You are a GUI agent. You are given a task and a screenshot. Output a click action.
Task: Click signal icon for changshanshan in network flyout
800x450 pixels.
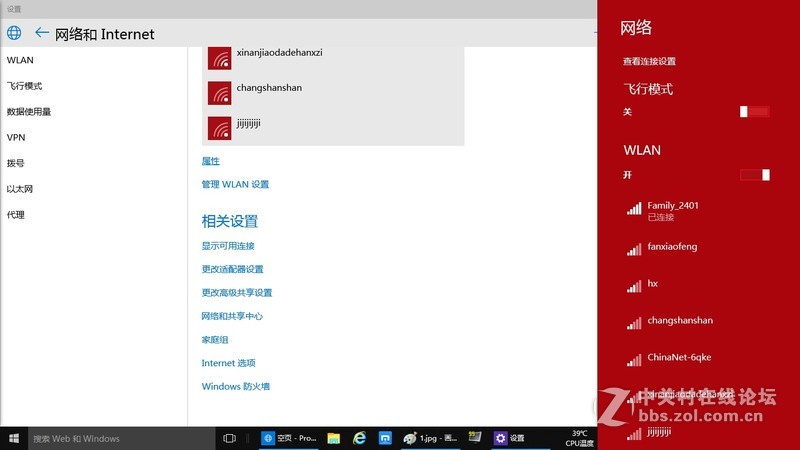point(634,323)
